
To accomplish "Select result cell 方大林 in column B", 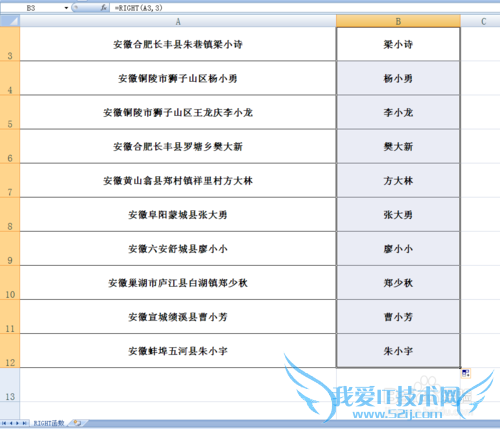I will click(x=398, y=180).
